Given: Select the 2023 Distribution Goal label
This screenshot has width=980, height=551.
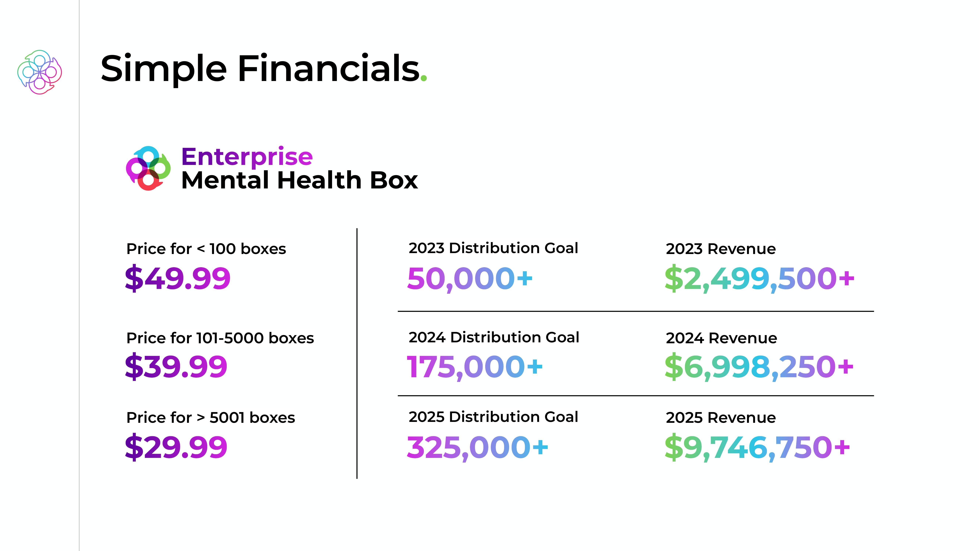Looking at the screenshot, I should point(493,248).
